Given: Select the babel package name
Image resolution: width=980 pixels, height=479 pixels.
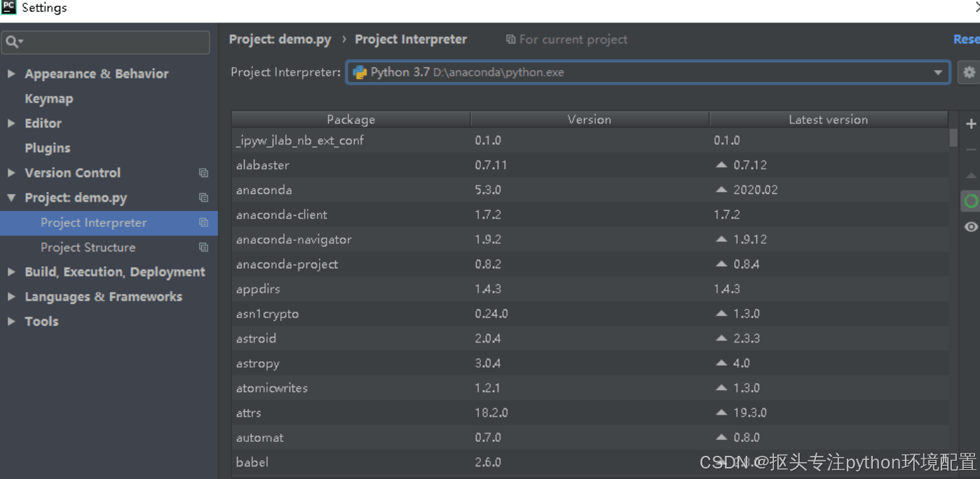Looking at the screenshot, I should click(252, 462).
